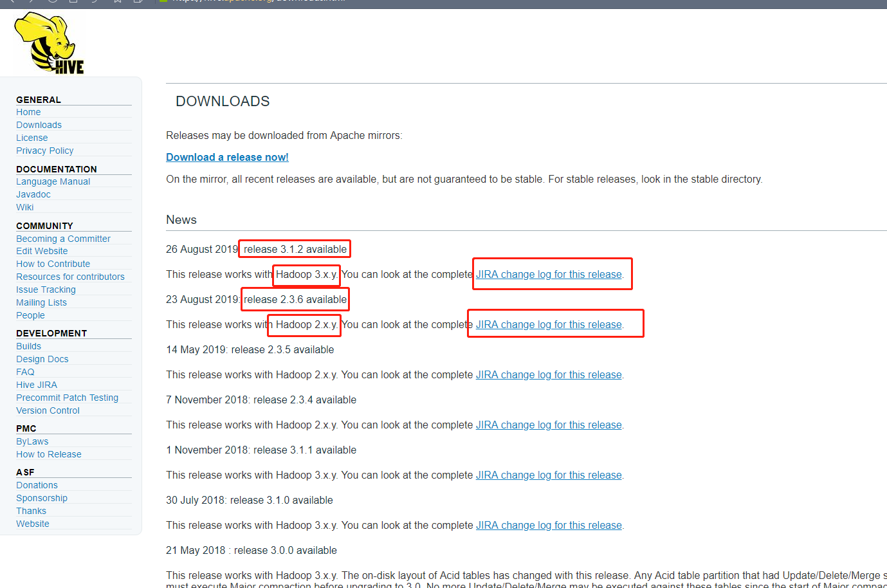Visit the Wiki link
887x588 pixels.
point(25,207)
